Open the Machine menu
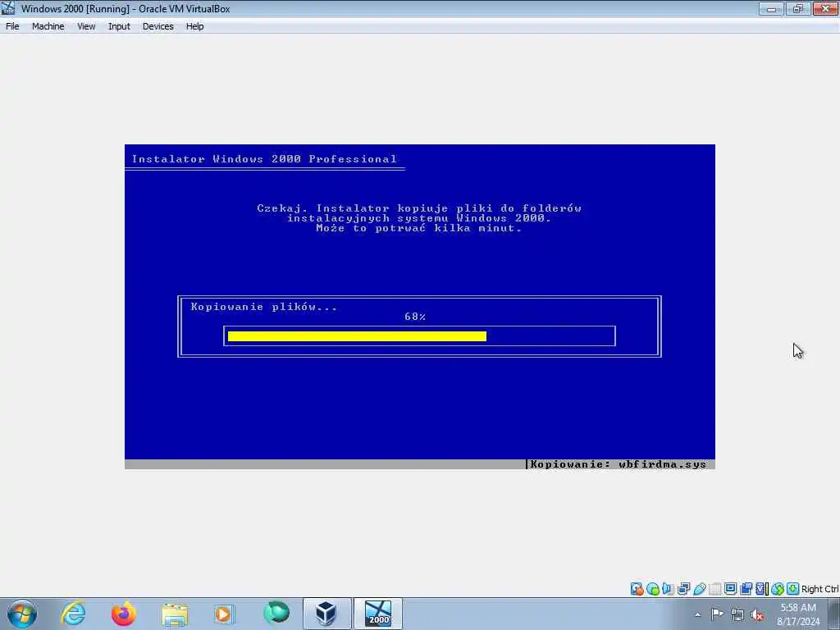 click(48, 26)
